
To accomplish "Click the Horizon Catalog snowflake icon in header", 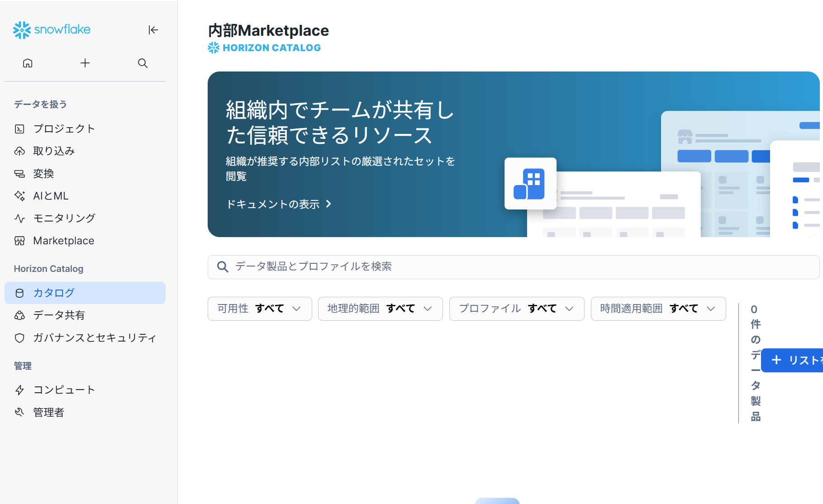I will click(214, 48).
